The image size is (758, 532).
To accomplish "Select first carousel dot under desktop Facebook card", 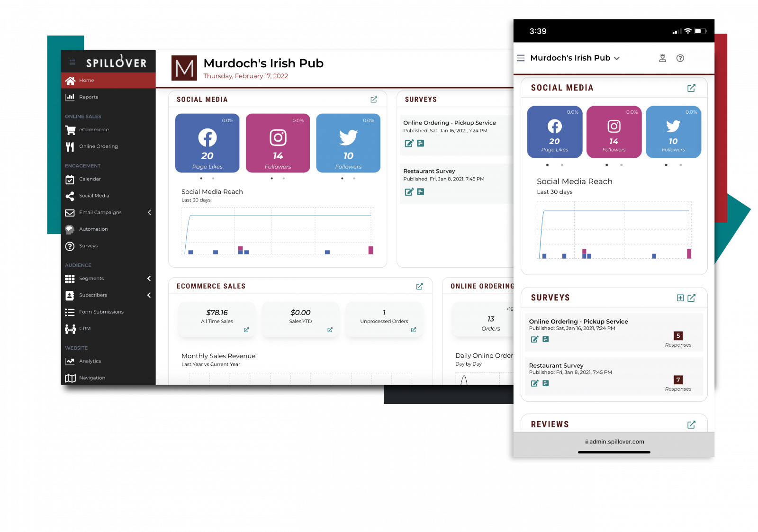I will tap(201, 179).
